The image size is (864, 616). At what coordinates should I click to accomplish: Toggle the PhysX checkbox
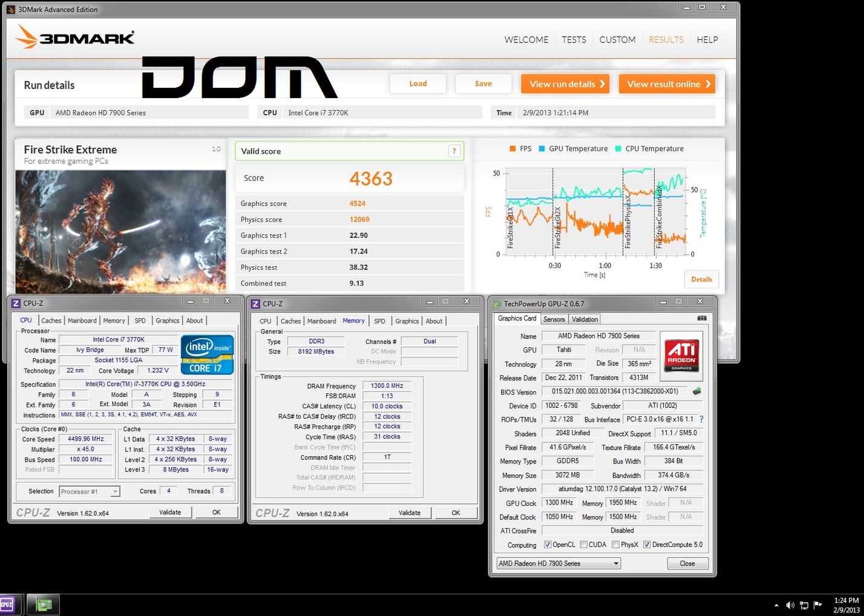615,545
